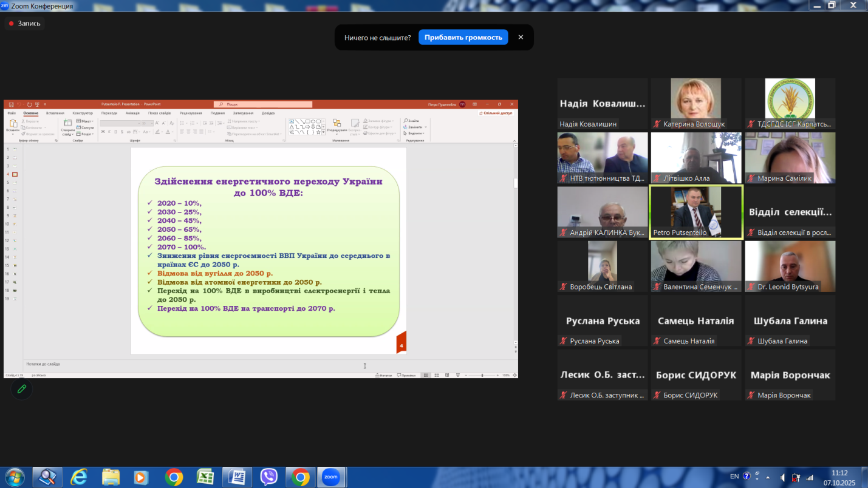Open Excel from the taskbar
This screenshot has width=868, height=488.
(x=205, y=477)
